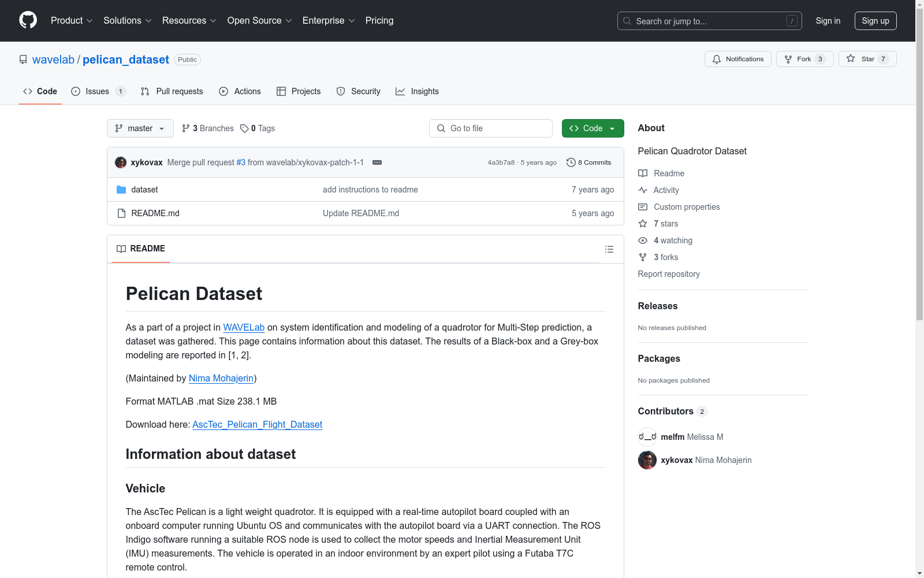Open the green Code dropdown button
924x578 pixels.
point(593,128)
